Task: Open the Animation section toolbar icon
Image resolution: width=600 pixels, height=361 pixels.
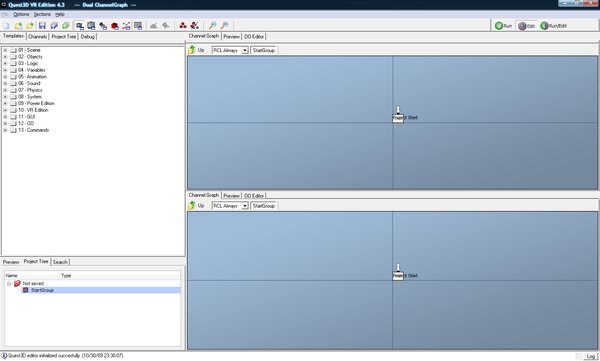Action: tap(91, 26)
